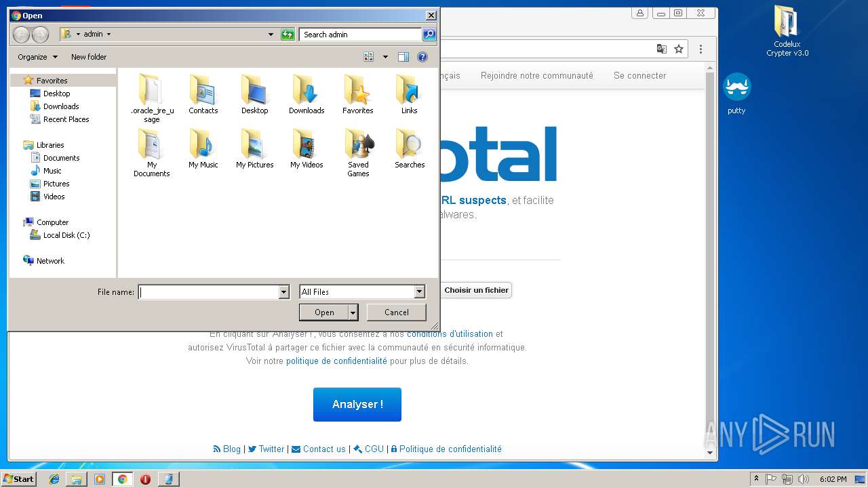Open the Organize menu

[x=37, y=57]
